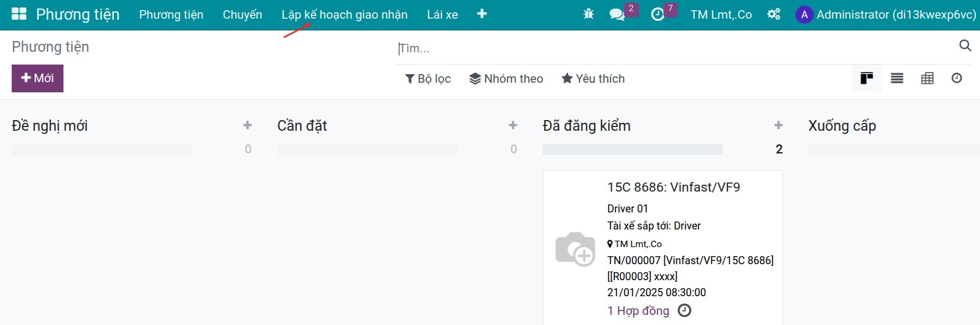Click the camera add-image placeholder
Image resolution: width=980 pixels, height=325 pixels.
(575, 249)
